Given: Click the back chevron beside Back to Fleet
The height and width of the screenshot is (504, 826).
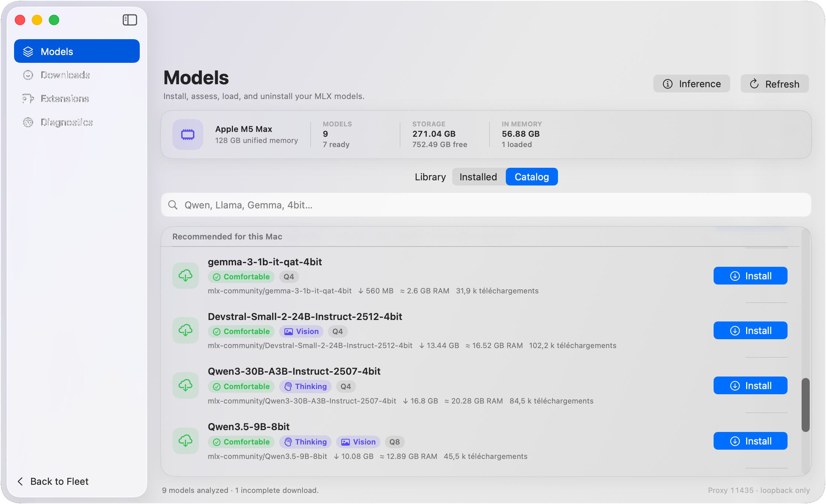Looking at the screenshot, I should click(20, 481).
